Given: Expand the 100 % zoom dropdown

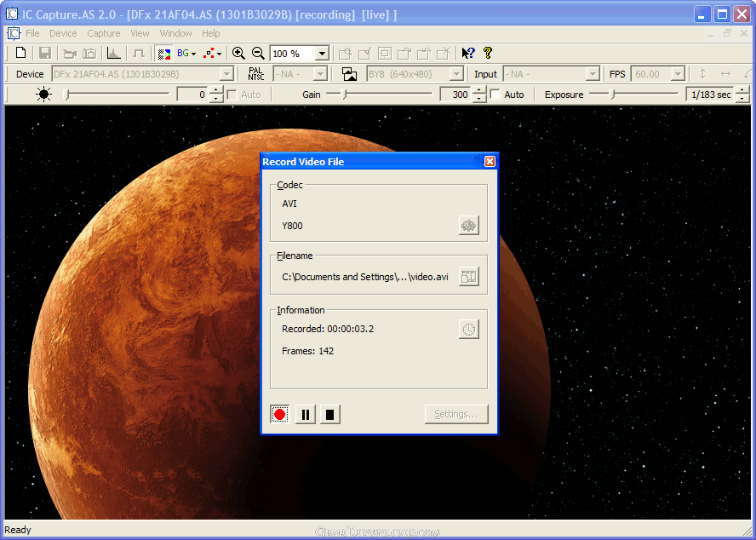Looking at the screenshot, I should [322, 53].
